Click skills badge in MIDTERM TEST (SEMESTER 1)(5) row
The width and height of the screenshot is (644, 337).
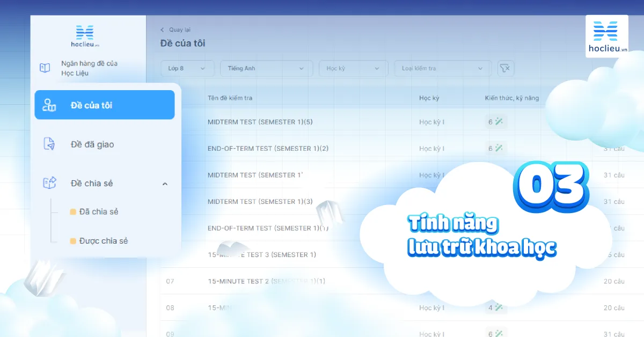496,122
